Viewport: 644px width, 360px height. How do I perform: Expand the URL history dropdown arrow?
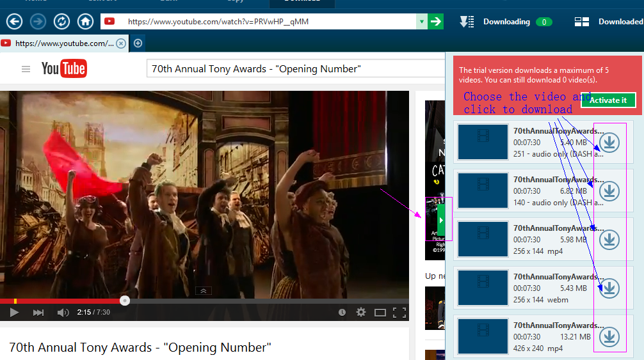click(421, 21)
